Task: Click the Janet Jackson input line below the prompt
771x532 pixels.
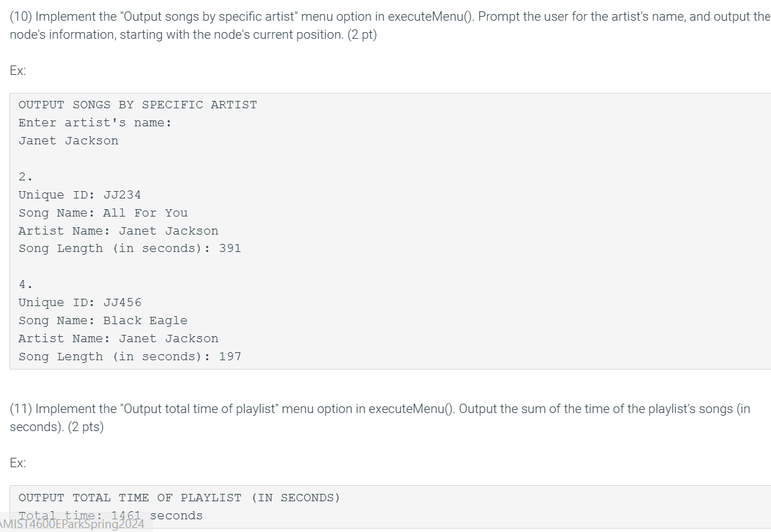Action: click(68, 141)
